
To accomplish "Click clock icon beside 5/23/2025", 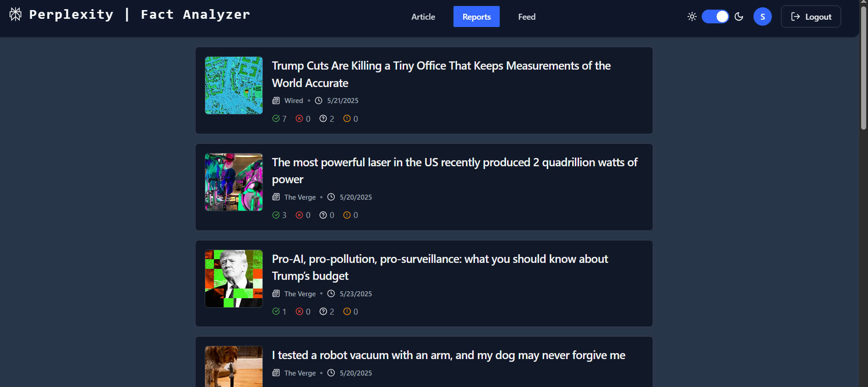I will pyautogui.click(x=331, y=294).
